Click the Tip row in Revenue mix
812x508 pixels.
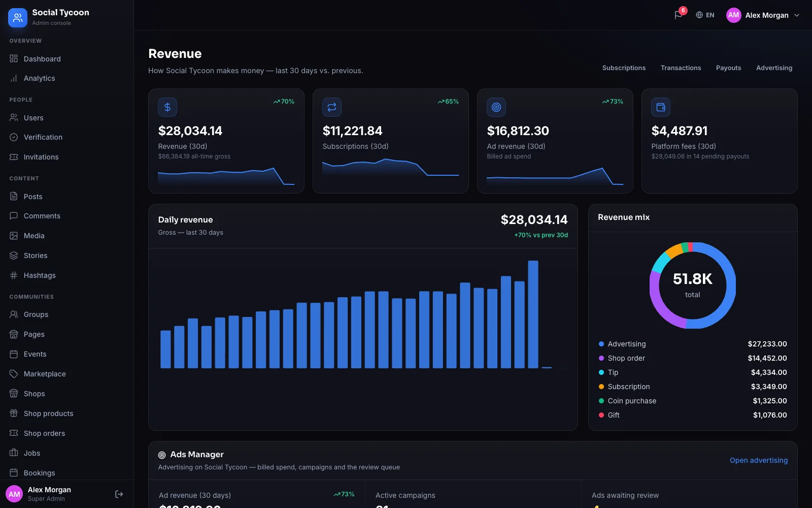(x=693, y=372)
